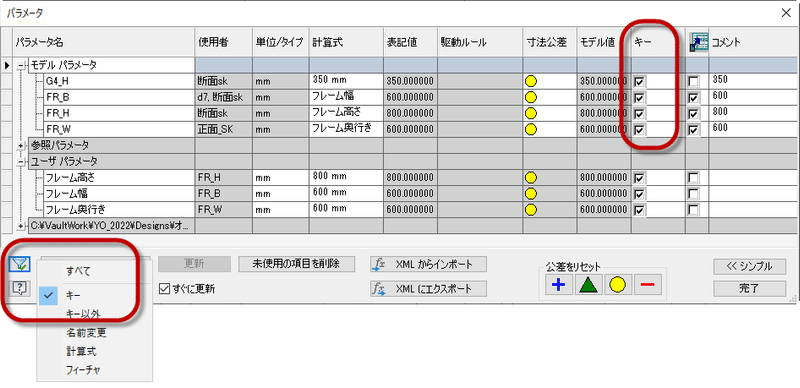Screen dimensions: 800x388
Task: Disable the export checkbox for FR_H
Action: click(693, 114)
